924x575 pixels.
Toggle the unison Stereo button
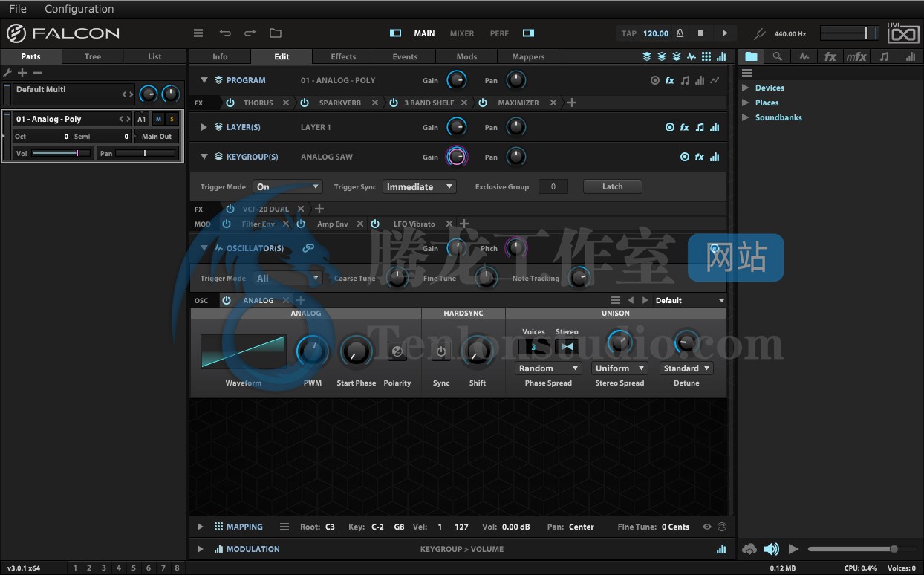pyautogui.click(x=567, y=346)
